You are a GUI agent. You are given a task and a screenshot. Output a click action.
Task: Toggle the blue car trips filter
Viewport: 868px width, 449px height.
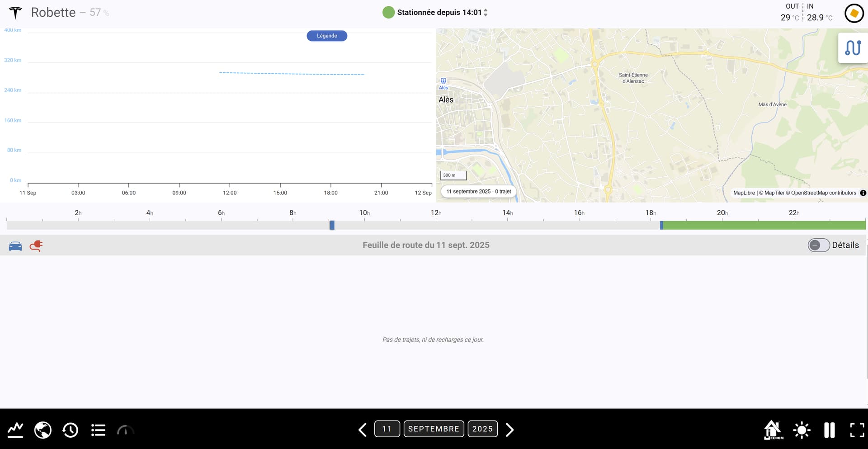click(x=15, y=246)
